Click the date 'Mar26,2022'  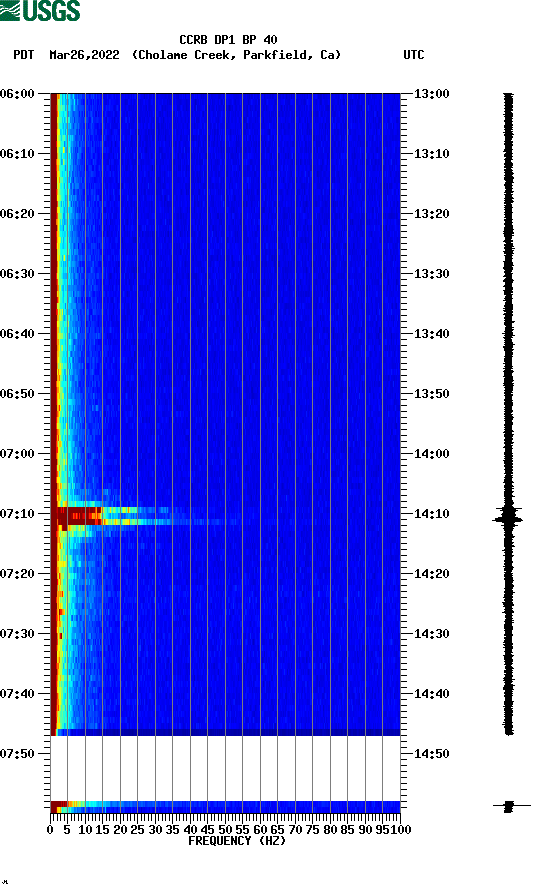click(84, 55)
